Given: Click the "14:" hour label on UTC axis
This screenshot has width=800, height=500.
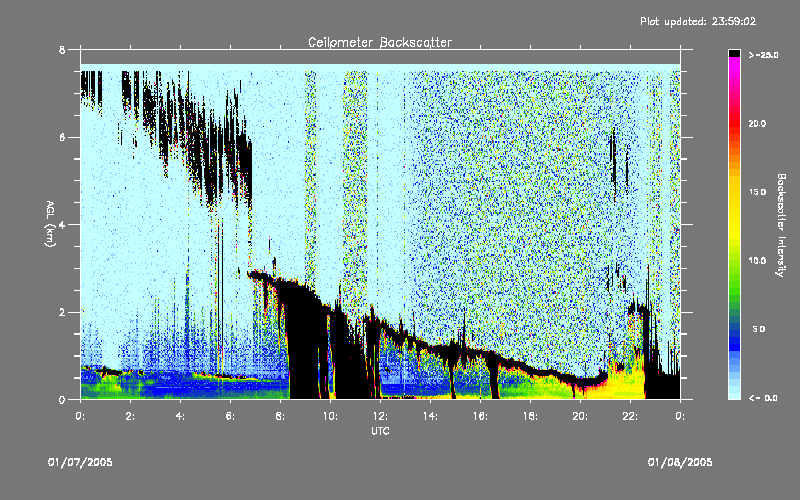Looking at the screenshot, I should coord(430,416).
